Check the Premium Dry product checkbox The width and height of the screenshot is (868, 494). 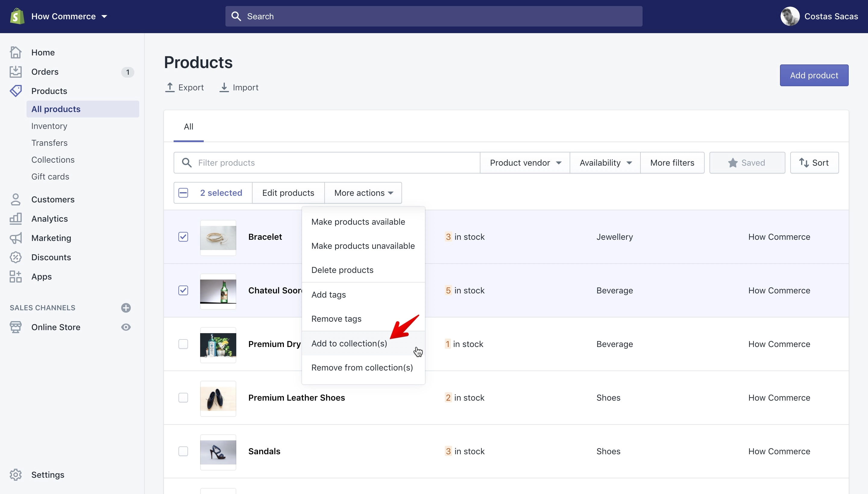[183, 344]
